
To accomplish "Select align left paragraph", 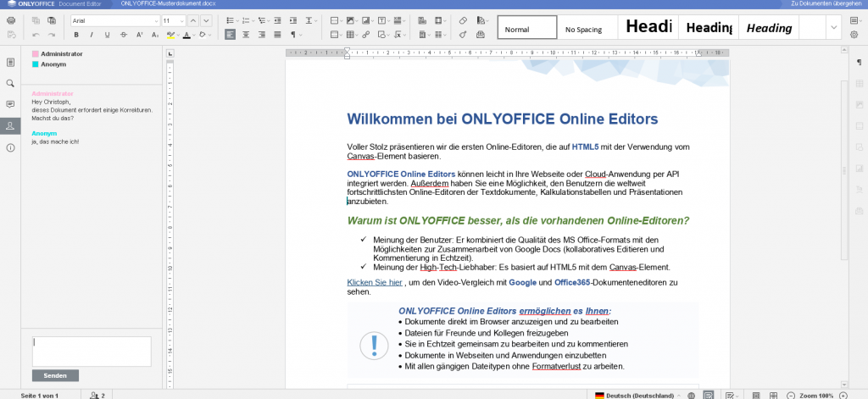I will (231, 35).
